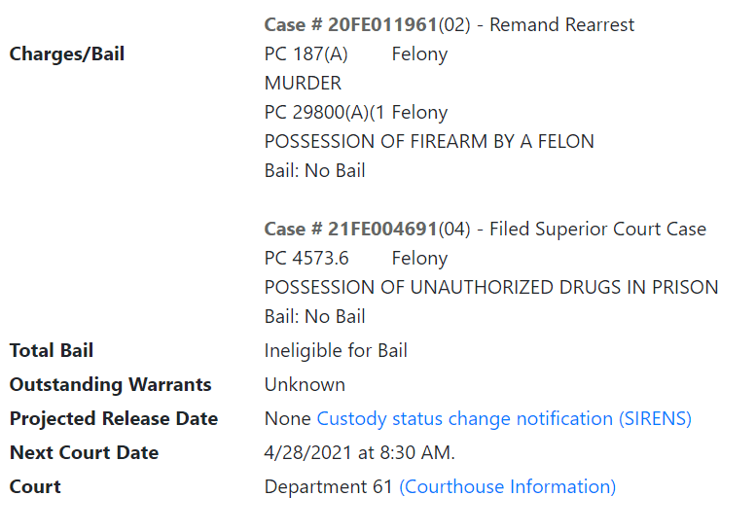Click the Projected Release Date label
The image size is (756, 532).
(x=114, y=419)
